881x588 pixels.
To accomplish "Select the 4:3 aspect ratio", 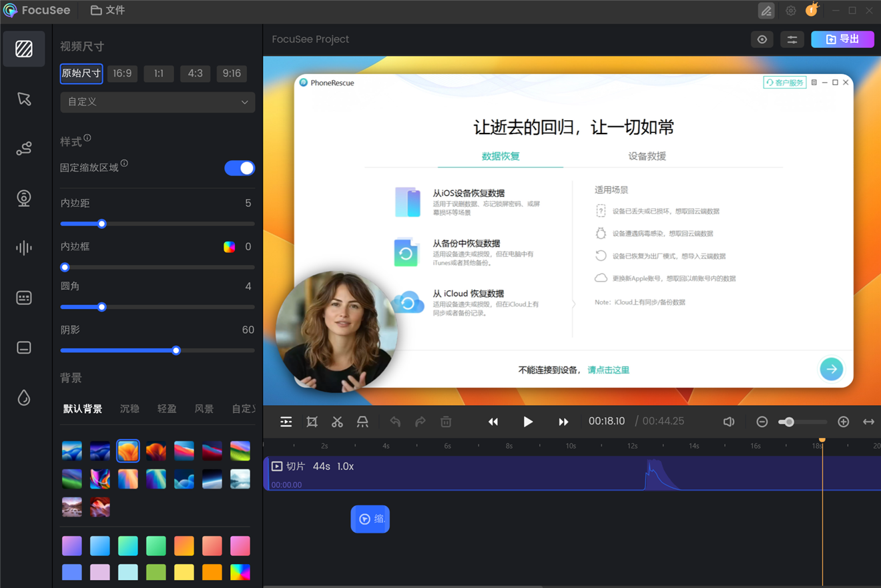I will pos(196,73).
